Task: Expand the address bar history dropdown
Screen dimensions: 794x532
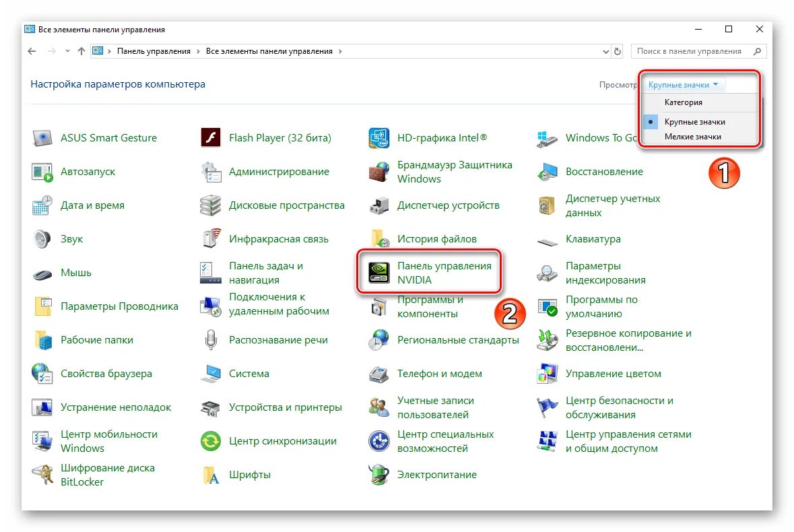Action: [x=605, y=52]
